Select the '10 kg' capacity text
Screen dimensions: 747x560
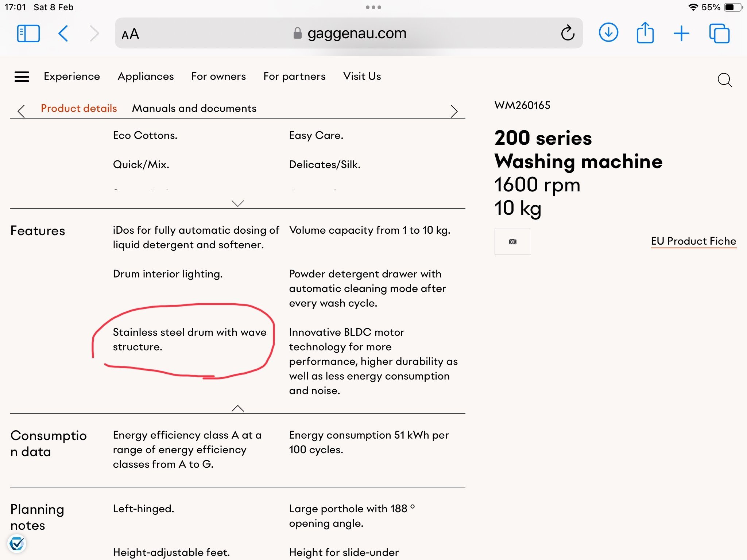pos(518,208)
